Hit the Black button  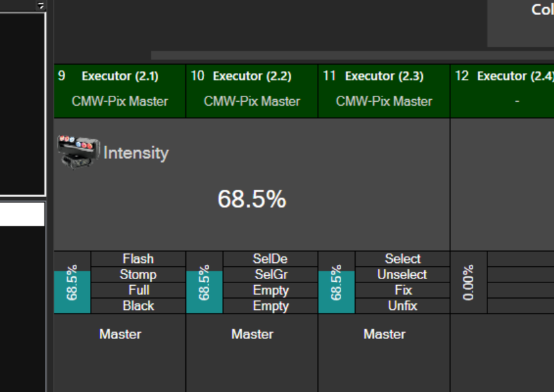(x=138, y=306)
